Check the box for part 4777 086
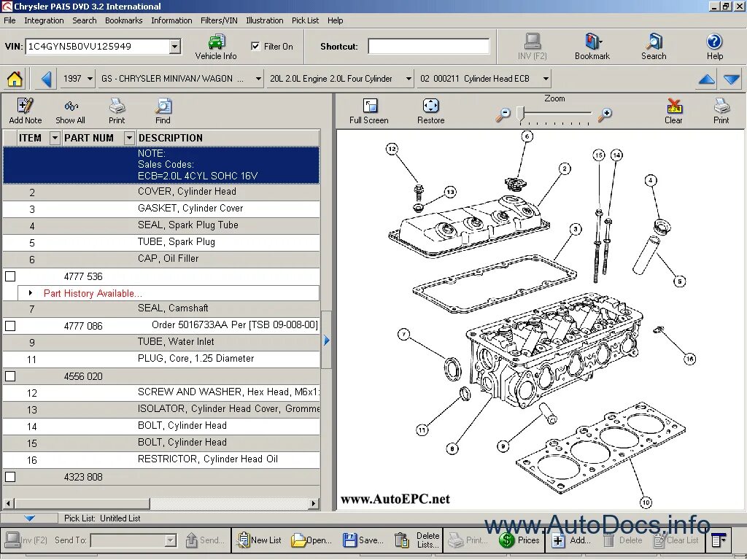This screenshot has width=747, height=560. 10,326
